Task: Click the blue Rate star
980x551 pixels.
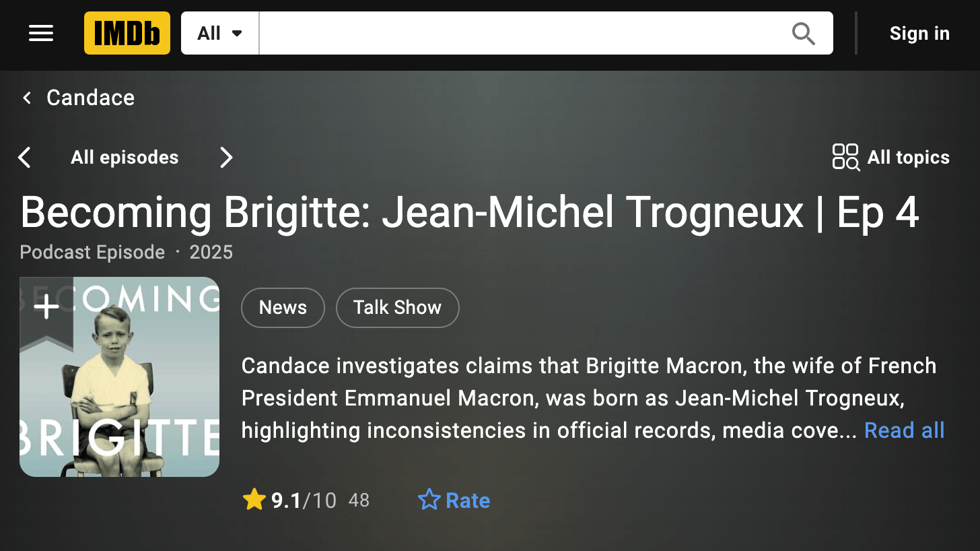Action: [x=429, y=500]
